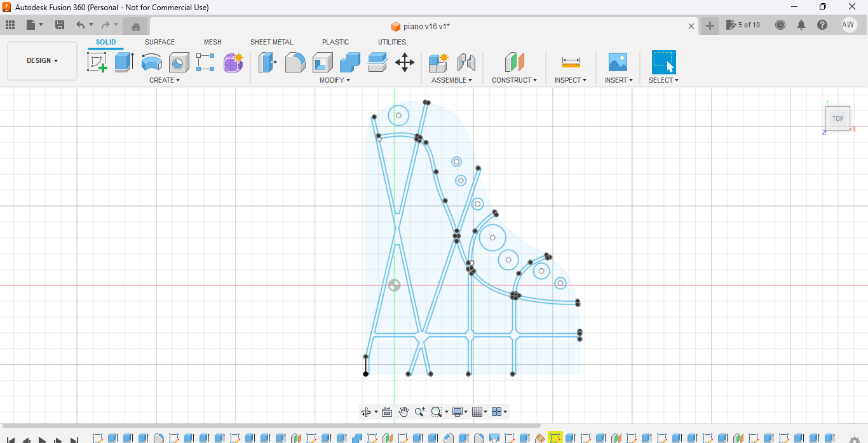The height and width of the screenshot is (443, 868).
Task: Switch to the SURFACE tab
Action: pyautogui.click(x=159, y=43)
